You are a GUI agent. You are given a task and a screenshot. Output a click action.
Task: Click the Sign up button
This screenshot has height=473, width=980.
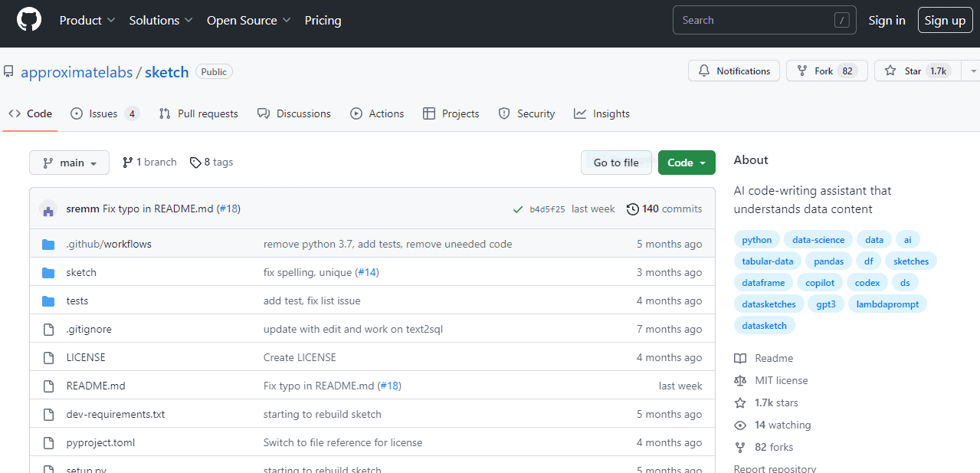point(945,21)
